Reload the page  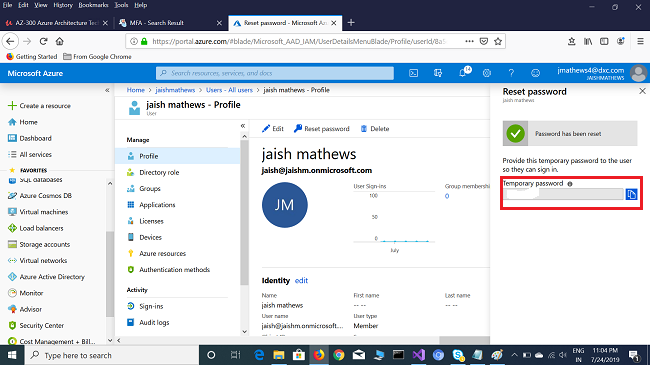(x=43, y=41)
